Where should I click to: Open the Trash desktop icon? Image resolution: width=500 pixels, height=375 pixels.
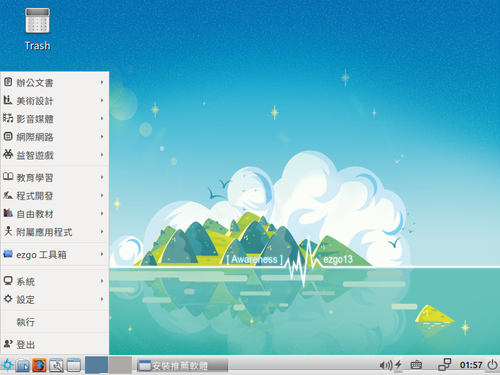pyautogui.click(x=37, y=29)
